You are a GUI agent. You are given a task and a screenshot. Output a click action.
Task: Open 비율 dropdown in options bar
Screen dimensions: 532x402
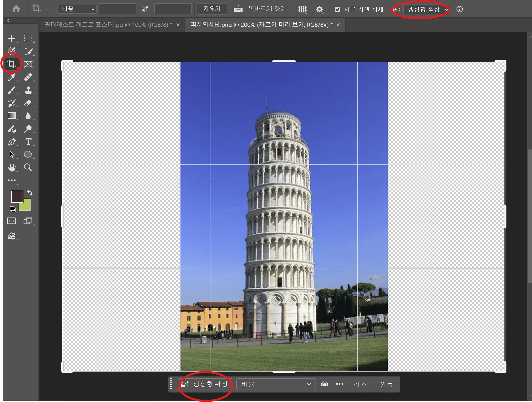click(x=77, y=9)
